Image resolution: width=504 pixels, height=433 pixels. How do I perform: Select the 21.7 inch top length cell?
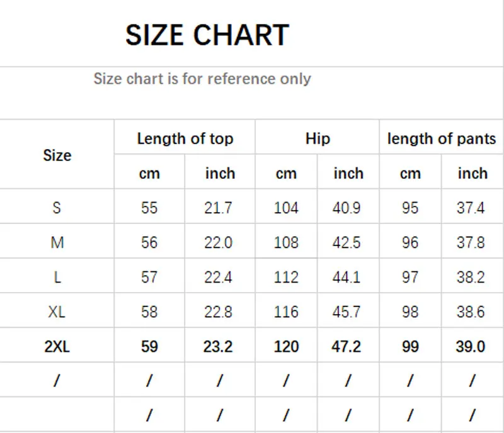click(x=219, y=208)
